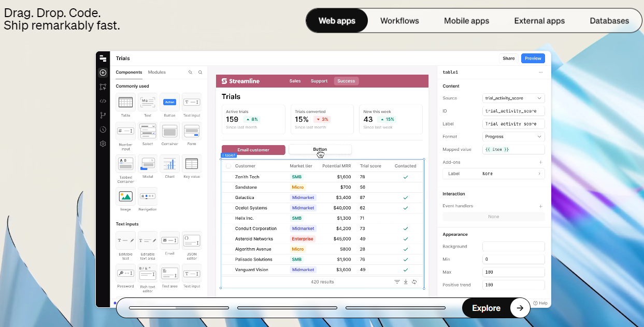The image size is (644, 327).
Task: Click the Background color field
Action: pos(513,247)
